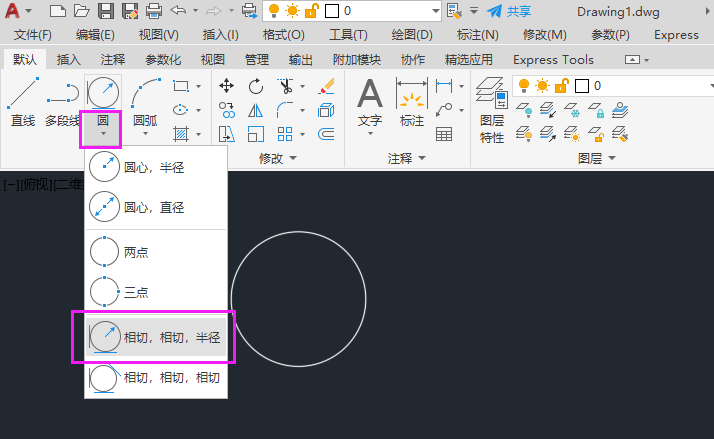Expand the 注释 panel flyout
The width and height of the screenshot is (714, 439).
tap(407, 158)
